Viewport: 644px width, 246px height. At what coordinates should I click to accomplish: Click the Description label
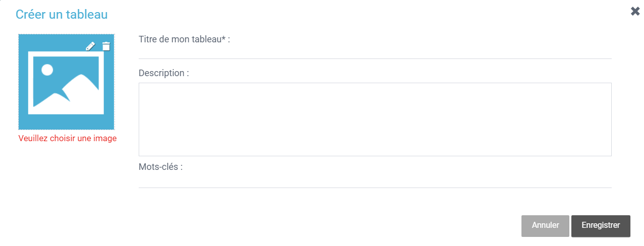click(x=164, y=73)
